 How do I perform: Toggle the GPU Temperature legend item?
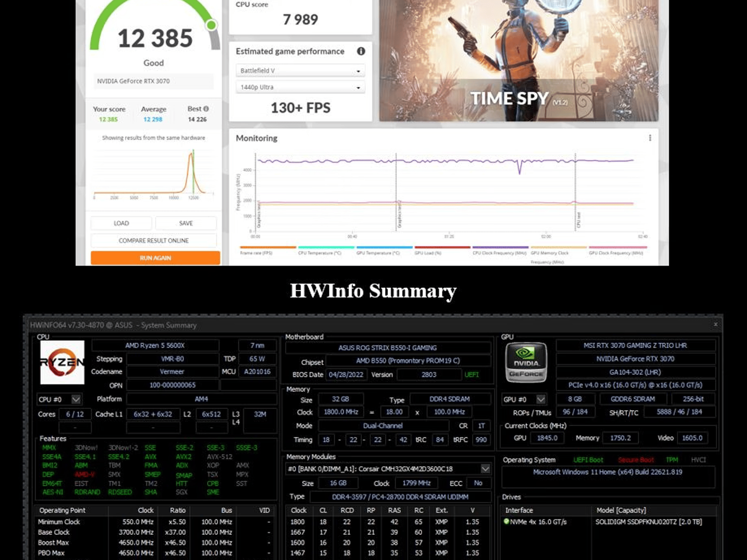pyautogui.click(x=384, y=250)
